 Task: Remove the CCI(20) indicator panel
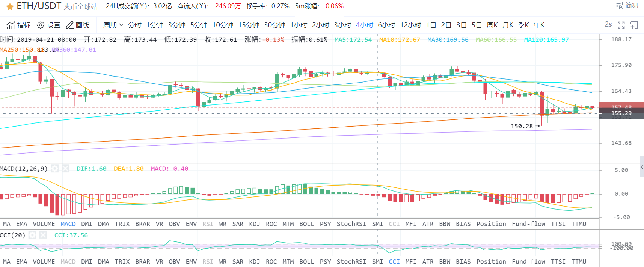click(43, 235)
